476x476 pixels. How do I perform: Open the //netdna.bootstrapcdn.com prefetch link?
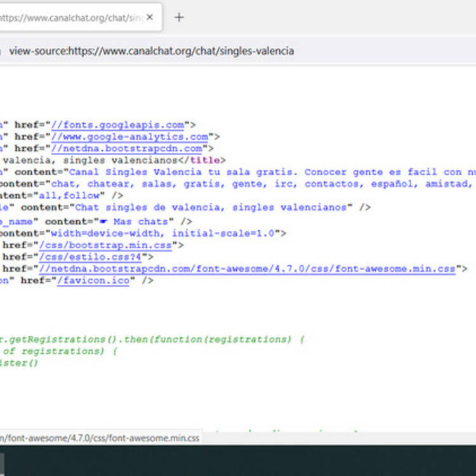pyautogui.click(x=126, y=149)
